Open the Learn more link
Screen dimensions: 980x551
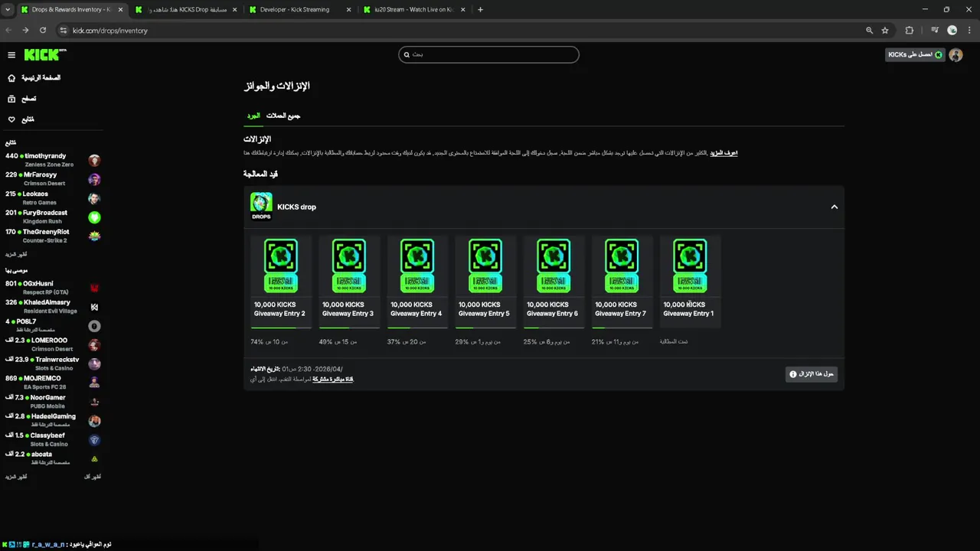click(x=724, y=153)
